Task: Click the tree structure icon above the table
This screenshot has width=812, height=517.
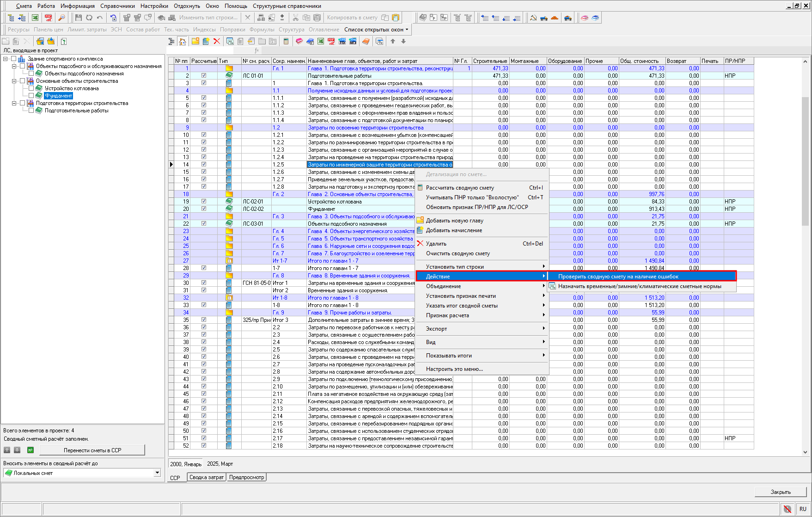Action: [x=171, y=41]
